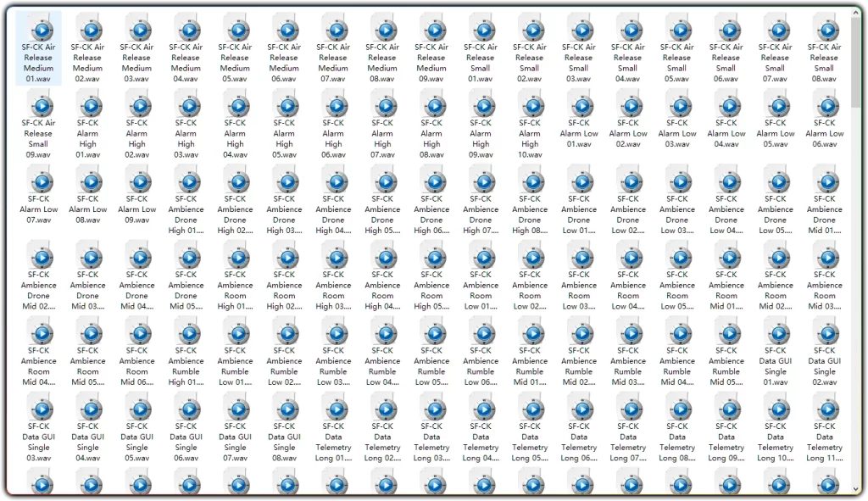Click the scrollbar down arrow
Screen dimensions: 868x501
pyautogui.click(x=856, y=489)
